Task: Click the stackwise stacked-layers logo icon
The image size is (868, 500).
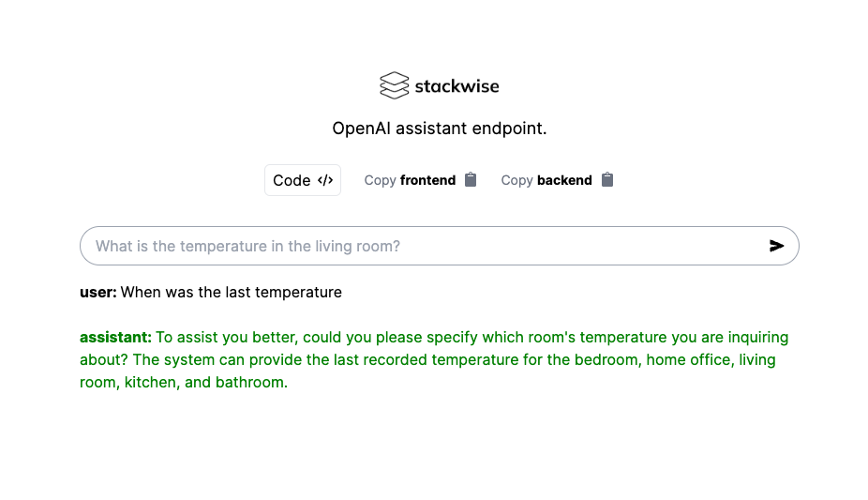Action: point(394,85)
